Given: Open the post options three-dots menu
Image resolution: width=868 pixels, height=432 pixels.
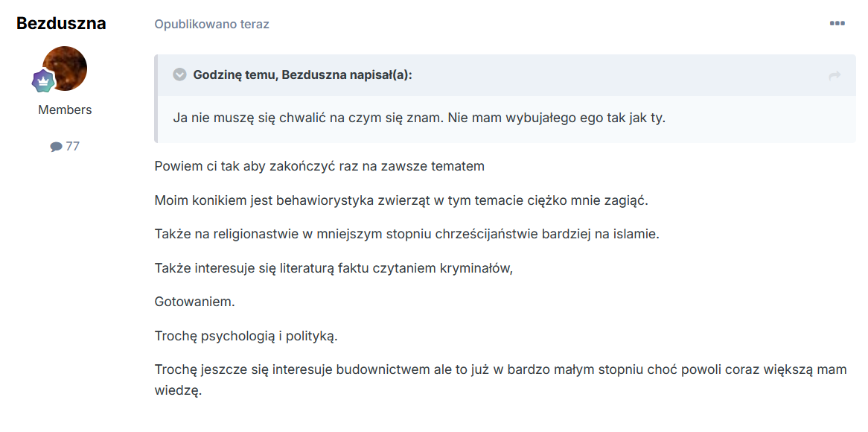Looking at the screenshot, I should (x=837, y=24).
